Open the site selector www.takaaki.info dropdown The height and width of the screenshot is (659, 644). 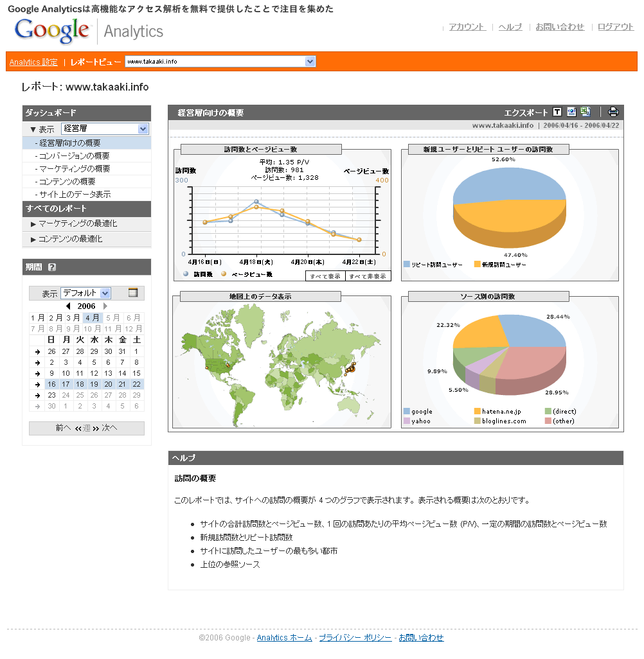pos(220,62)
